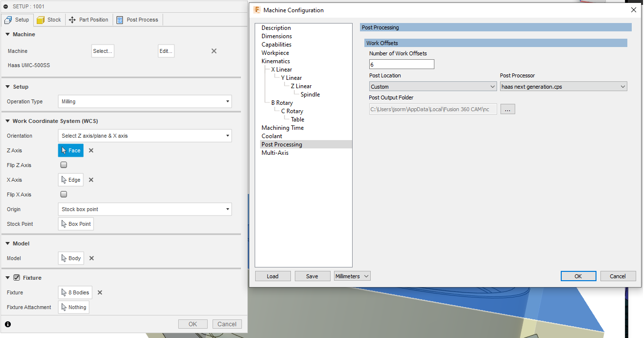Image resolution: width=644 pixels, height=338 pixels.
Task: Enable Flip Z Axis
Action: click(x=63, y=165)
